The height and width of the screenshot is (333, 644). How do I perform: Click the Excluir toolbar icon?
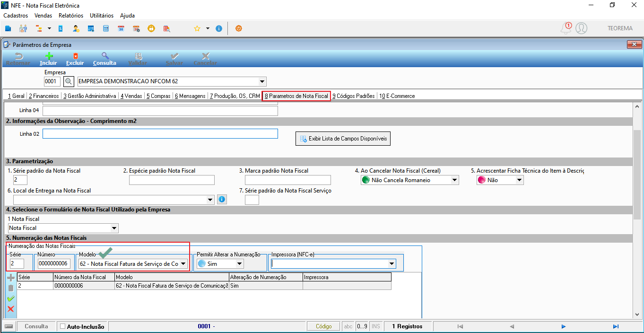tap(75, 56)
